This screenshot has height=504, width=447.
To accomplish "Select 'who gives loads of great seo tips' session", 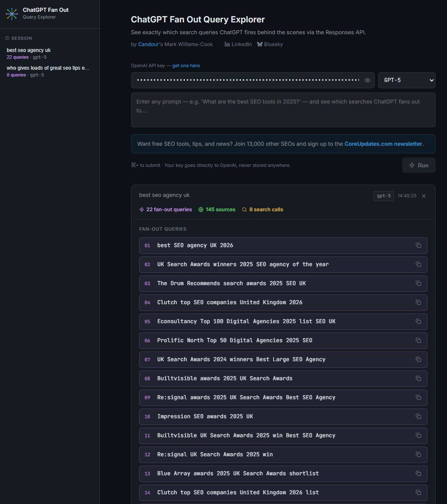I will tap(48, 68).
